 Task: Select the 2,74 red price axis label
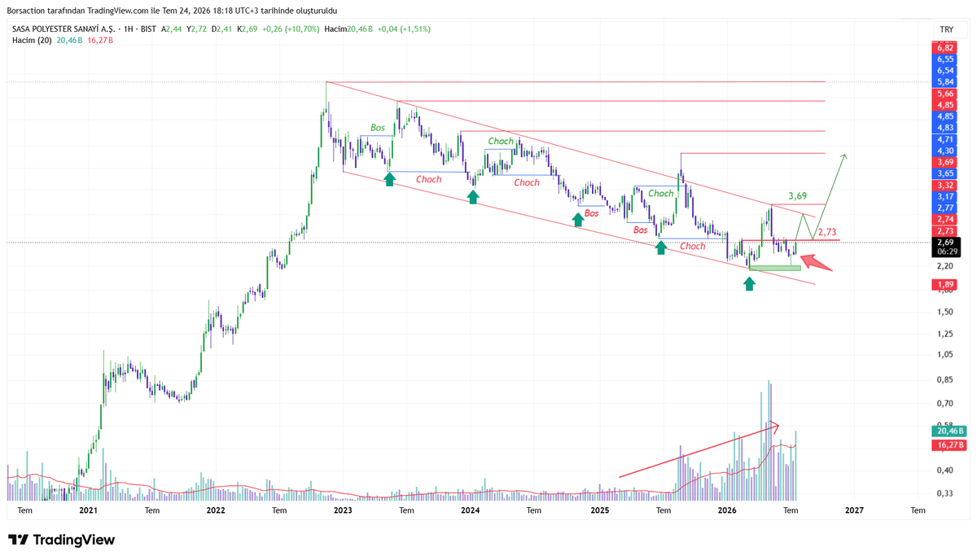pyautogui.click(x=945, y=220)
